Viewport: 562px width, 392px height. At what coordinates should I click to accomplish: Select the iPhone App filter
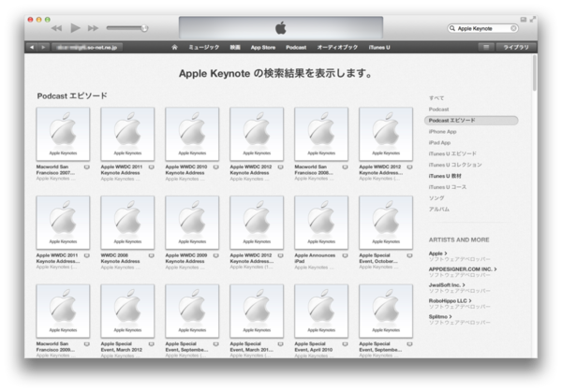pyautogui.click(x=443, y=132)
